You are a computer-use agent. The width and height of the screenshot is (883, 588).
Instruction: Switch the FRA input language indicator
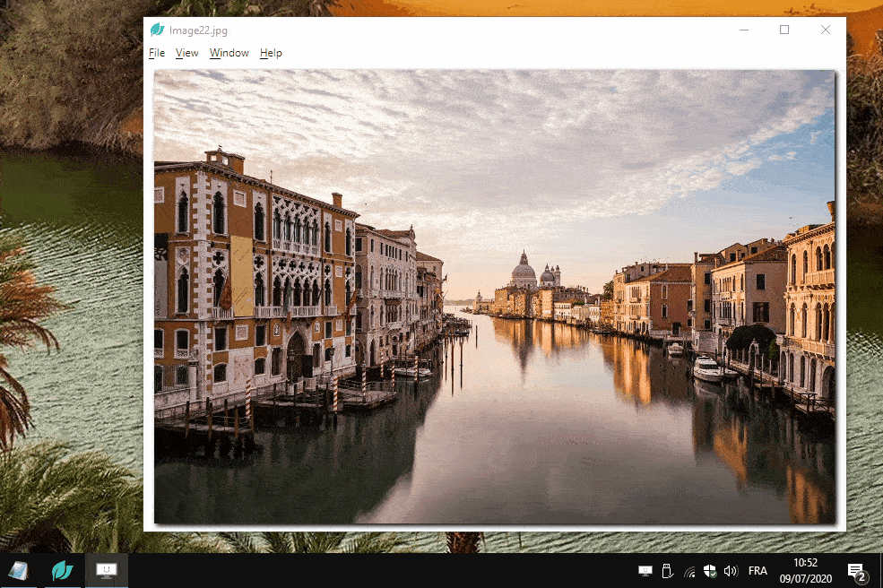[757, 571]
